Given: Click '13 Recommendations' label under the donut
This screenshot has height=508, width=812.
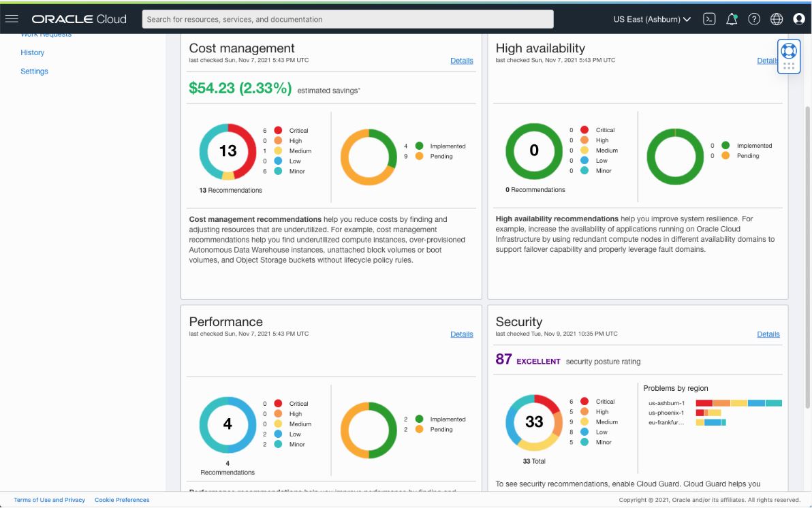Looking at the screenshot, I should click(x=230, y=190).
